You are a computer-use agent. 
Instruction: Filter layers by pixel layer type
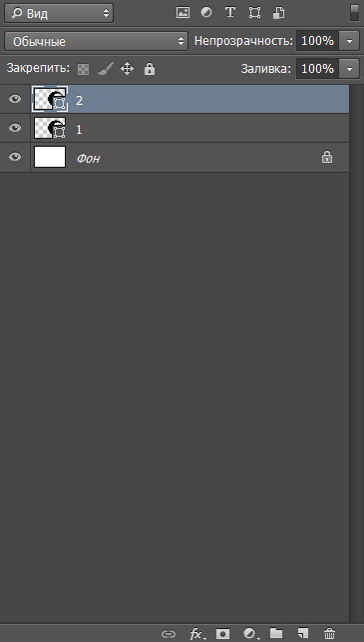tap(182, 13)
